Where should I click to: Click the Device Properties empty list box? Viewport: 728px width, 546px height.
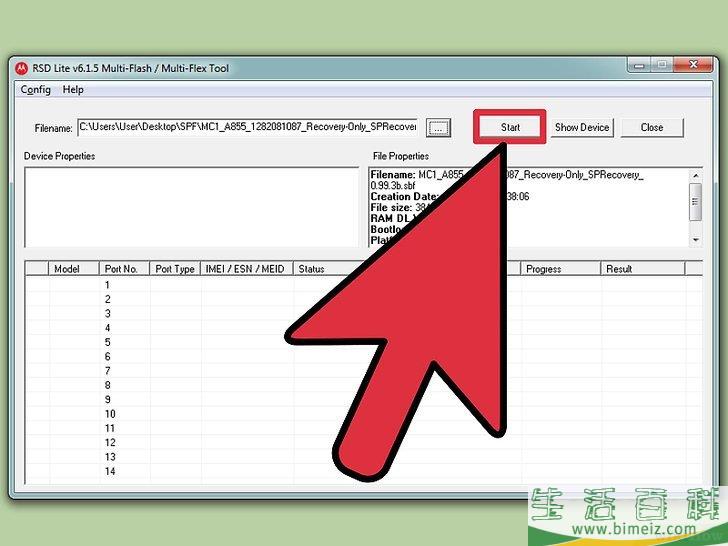pyautogui.click(x=192, y=207)
